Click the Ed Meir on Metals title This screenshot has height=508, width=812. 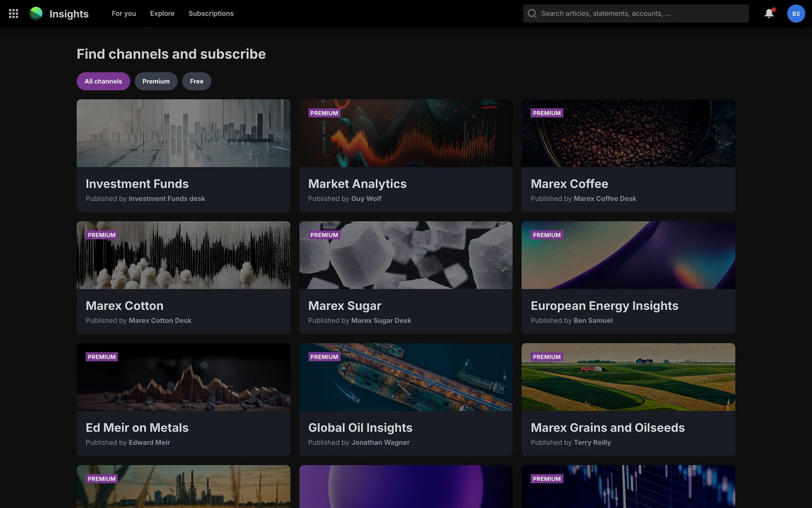137,428
